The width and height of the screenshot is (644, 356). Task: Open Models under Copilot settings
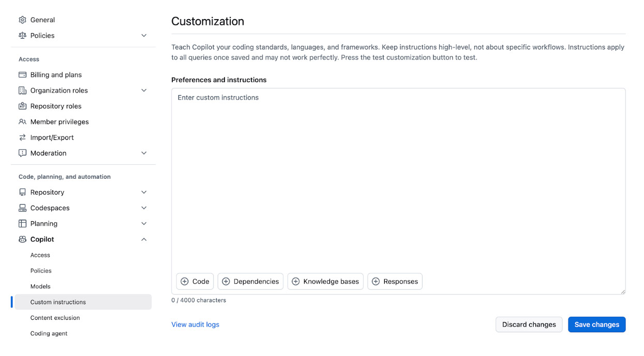[x=40, y=286]
